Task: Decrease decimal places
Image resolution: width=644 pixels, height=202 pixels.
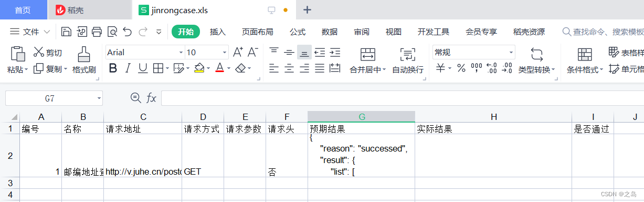Action: coord(507,68)
